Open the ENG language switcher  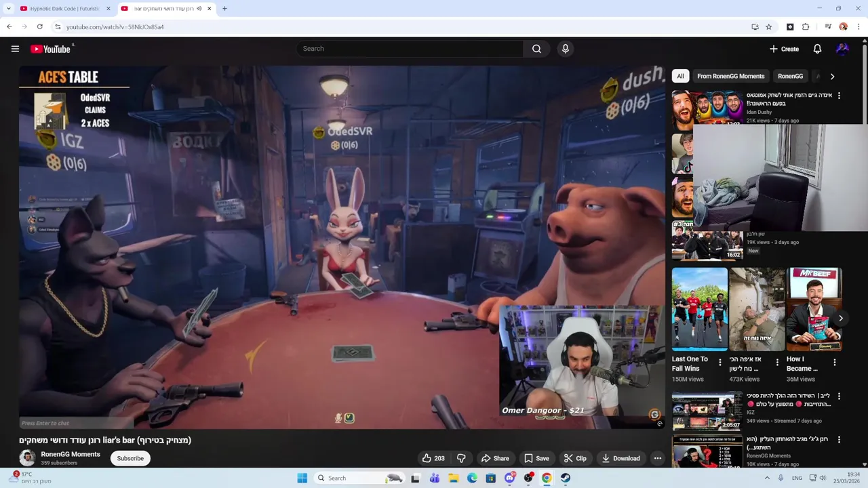coord(797,478)
